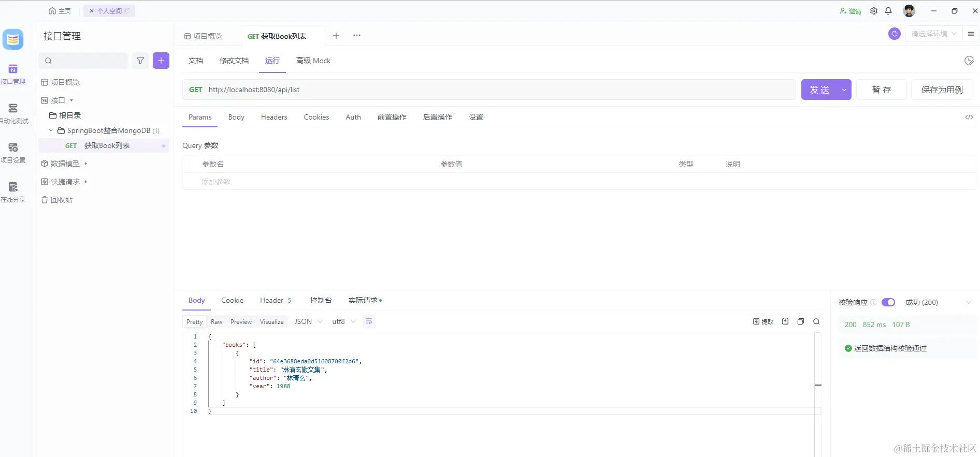Switch response view to Visualize
The width and height of the screenshot is (980, 457).
pyautogui.click(x=272, y=321)
